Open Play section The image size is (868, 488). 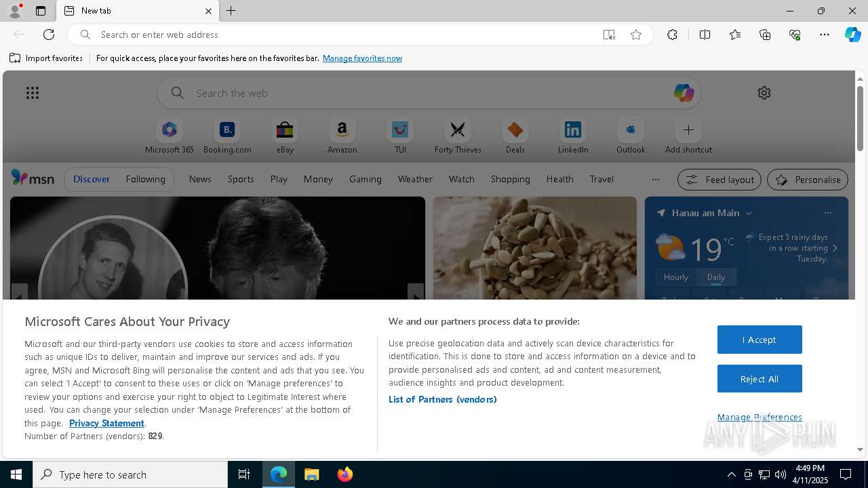pyautogui.click(x=279, y=179)
